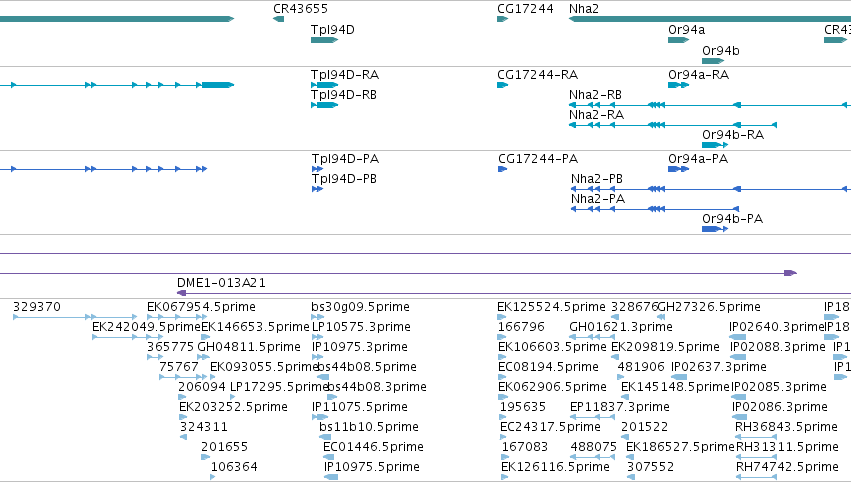
Task: Click the EK242049.5prime EST label
Action: click(x=147, y=327)
